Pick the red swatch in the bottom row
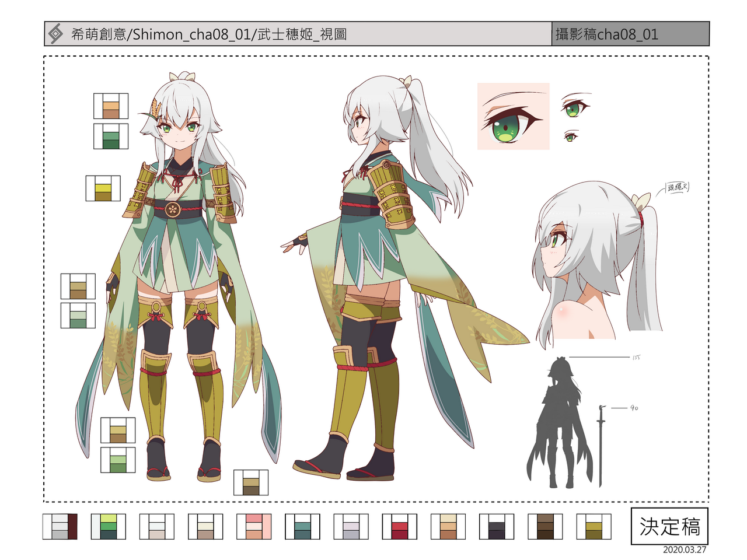 (x=399, y=527)
